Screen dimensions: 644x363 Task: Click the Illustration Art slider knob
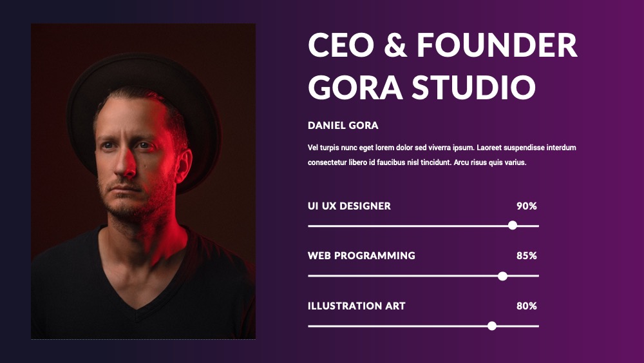pyautogui.click(x=491, y=326)
